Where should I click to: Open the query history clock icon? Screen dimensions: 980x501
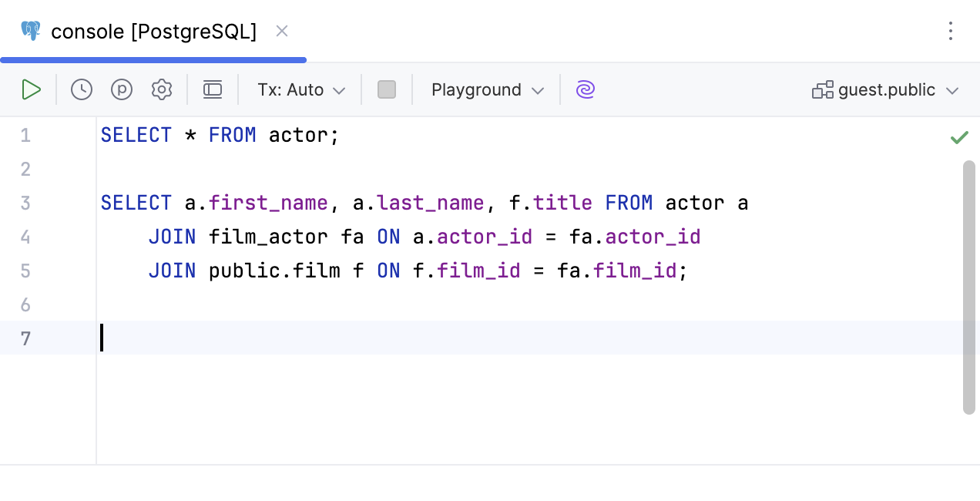tap(81, 89)
